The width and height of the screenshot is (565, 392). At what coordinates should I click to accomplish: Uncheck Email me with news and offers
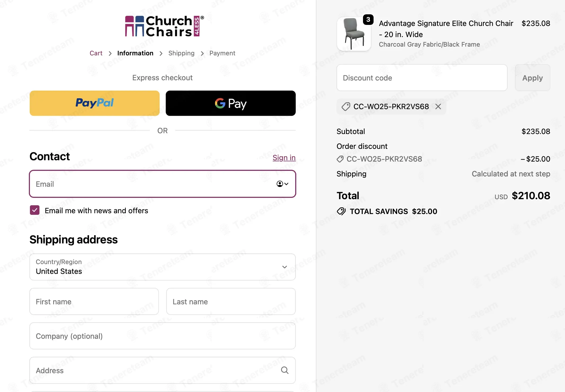[35, 210]
